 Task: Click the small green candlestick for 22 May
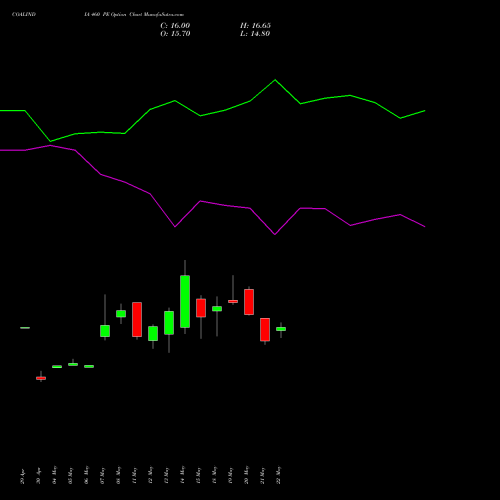click(x=281, y=329)
